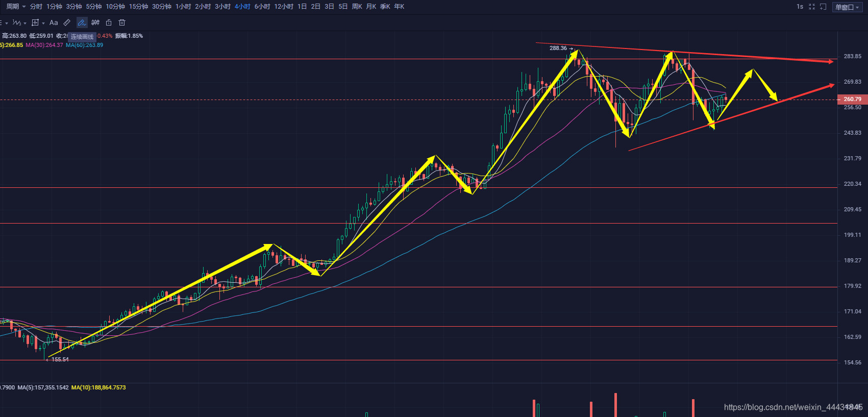
Task: Select the 30分钟 timeframe
Action: click(x=162, y=7)
